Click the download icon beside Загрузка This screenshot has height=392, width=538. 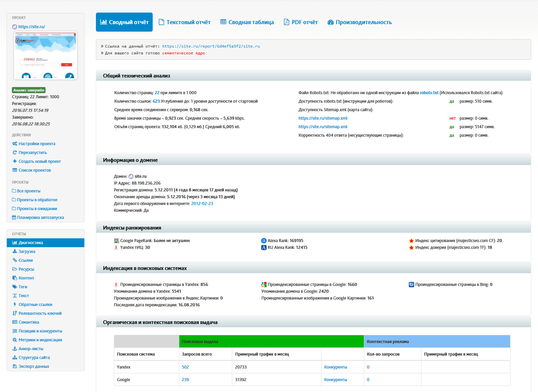click(15, 252)
